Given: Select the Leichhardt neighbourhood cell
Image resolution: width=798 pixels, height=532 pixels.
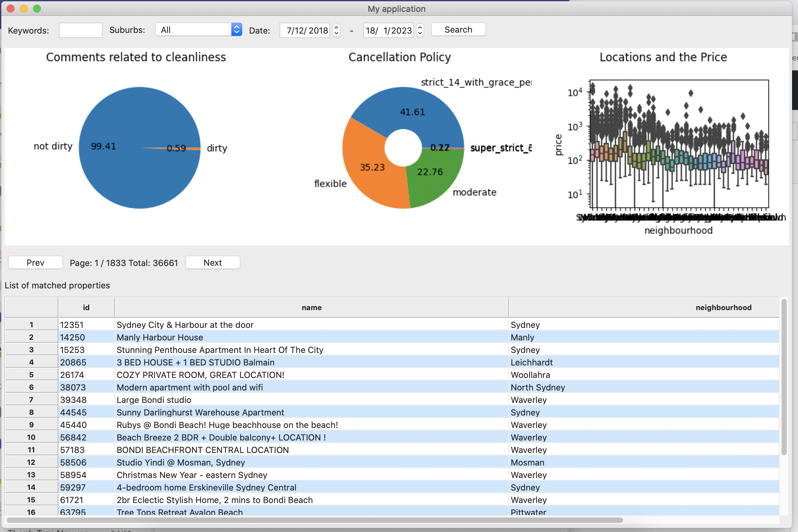Looking at the screenshot, I should point(644,362).
